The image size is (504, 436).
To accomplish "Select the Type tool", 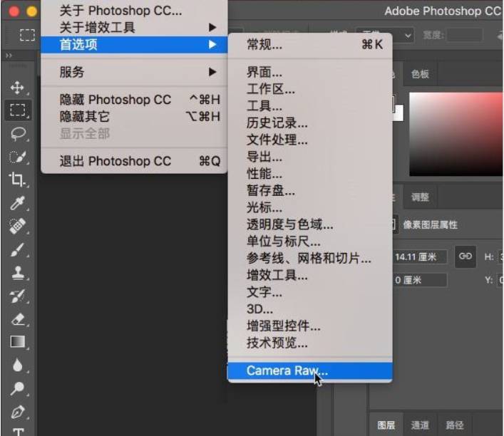I will pos(19,431).
